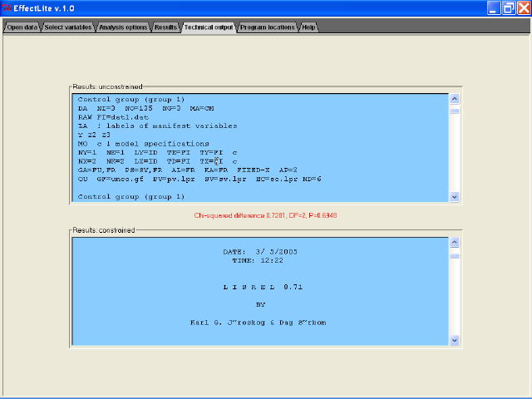The width and height of the screenshot is (532, 399).
Task: Open the Help tab
Action: (308, 27)
